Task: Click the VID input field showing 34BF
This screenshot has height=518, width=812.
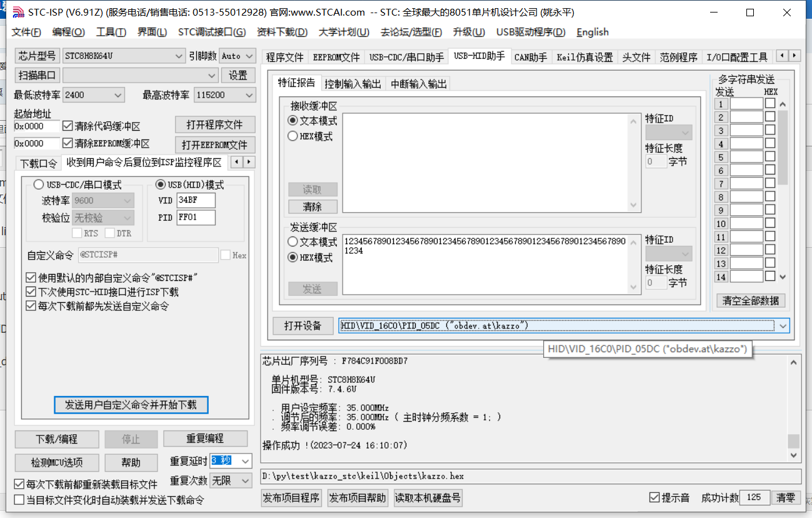Action: [196, 200]
